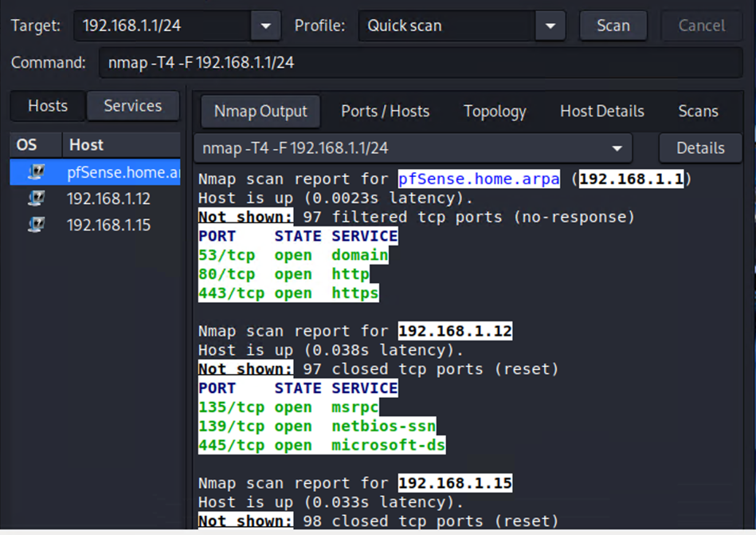
Task: Click the 53/tcp open domain line
Action: [x=293, y=255]
